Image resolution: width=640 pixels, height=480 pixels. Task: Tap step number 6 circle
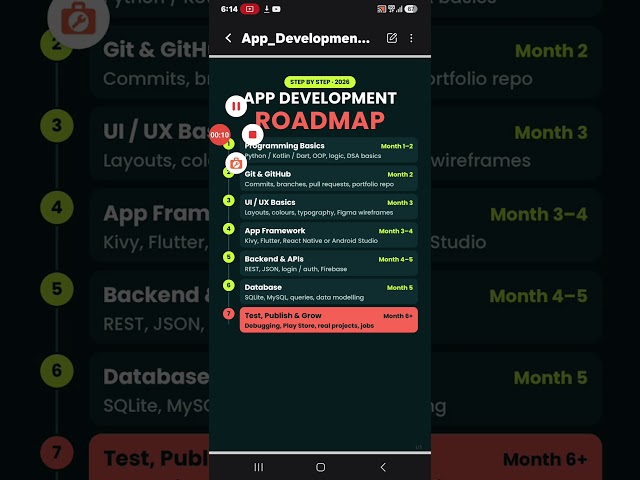[x=229, y=285]
